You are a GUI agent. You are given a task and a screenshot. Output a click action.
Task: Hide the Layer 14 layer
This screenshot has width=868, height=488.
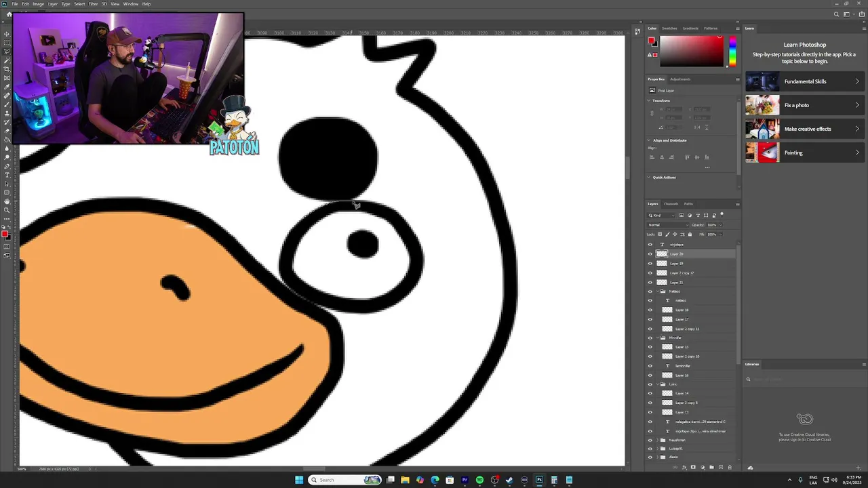click(650, 393)
